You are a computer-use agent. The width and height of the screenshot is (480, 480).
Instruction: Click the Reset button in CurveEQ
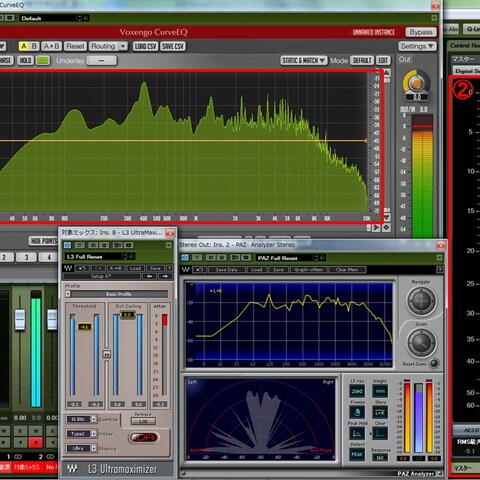(75, 46)
